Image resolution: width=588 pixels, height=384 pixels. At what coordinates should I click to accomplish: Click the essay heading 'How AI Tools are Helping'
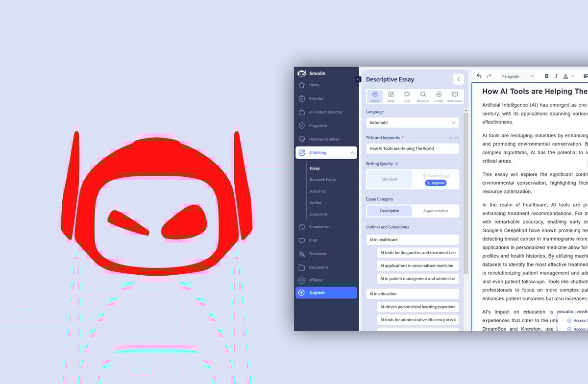point(535,92)
